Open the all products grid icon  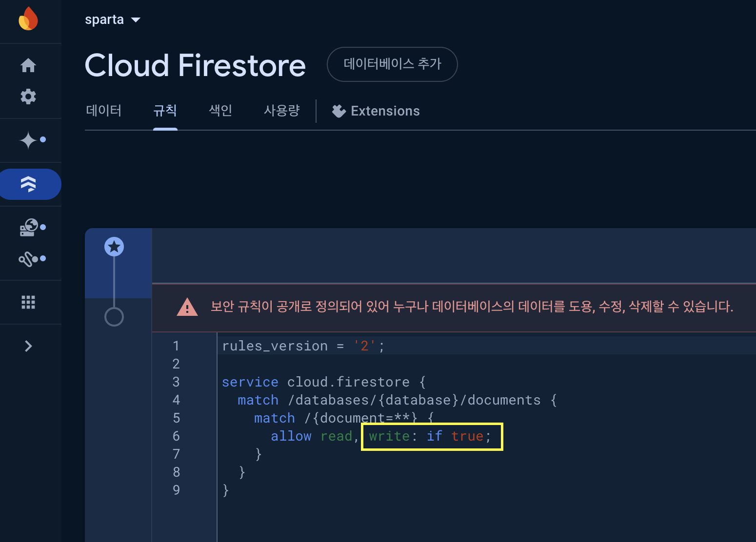pyautogui.click(x=28, y=302)
